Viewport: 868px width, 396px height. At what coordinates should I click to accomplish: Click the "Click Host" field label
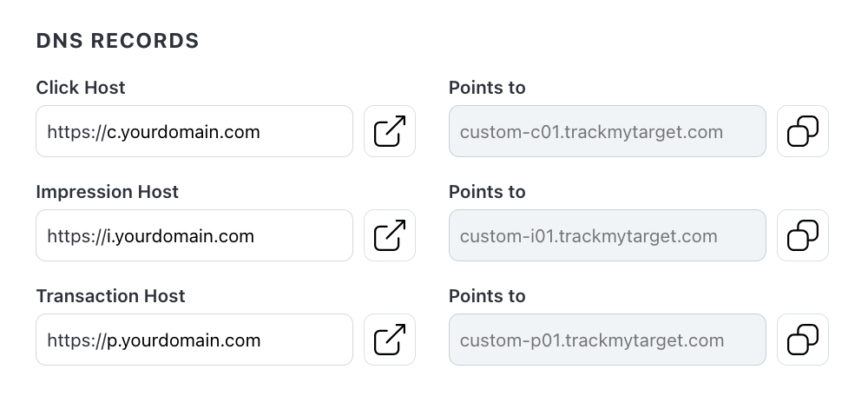tap(81, 88)
